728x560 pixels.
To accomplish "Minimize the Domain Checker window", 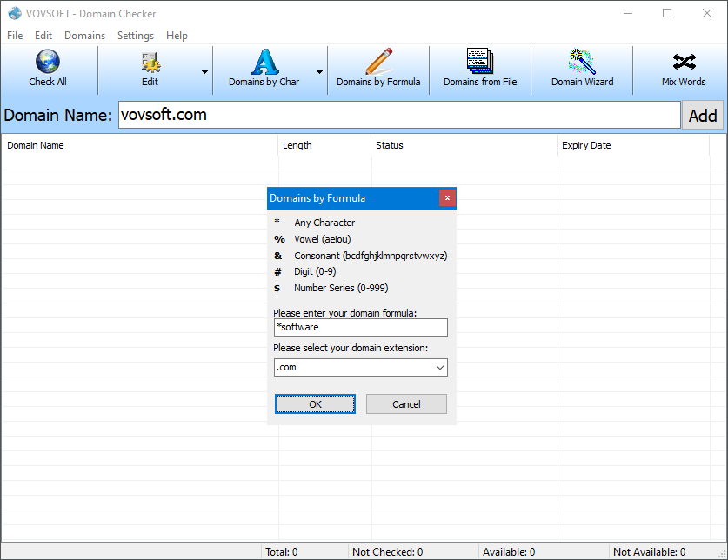I will tap(628, 13).
